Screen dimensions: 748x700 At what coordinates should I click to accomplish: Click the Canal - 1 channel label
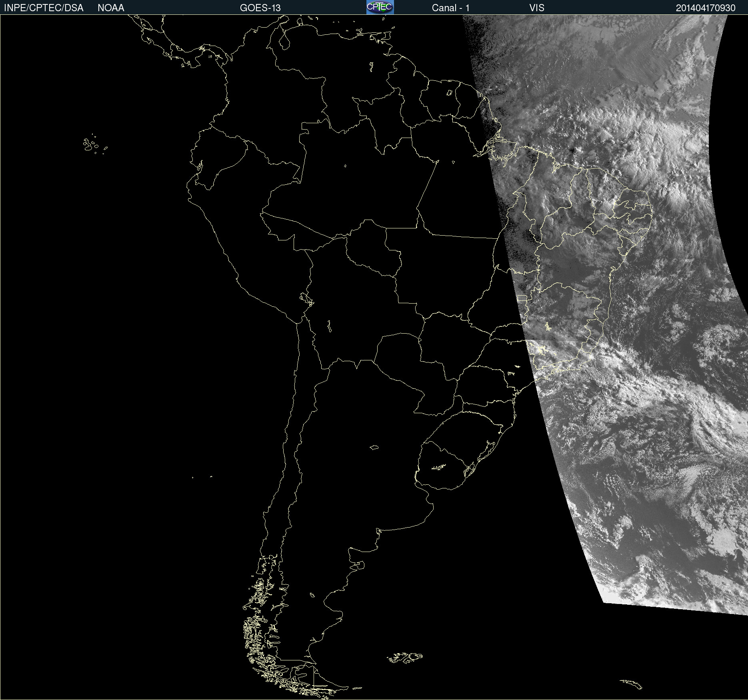(451, 8)
